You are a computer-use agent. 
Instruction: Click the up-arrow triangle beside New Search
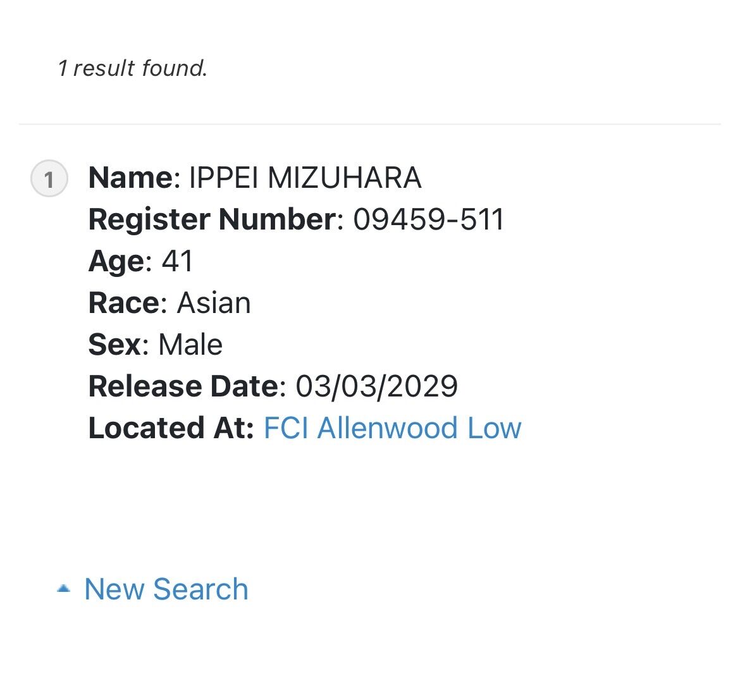63,588
